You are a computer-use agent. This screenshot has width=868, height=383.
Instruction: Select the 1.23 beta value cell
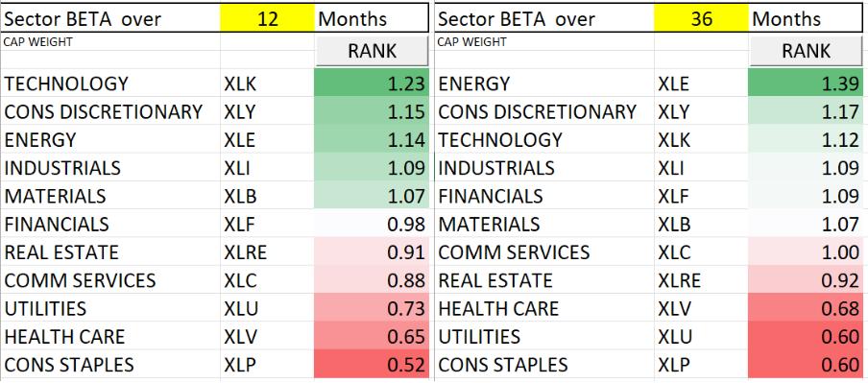coord(372,84)
